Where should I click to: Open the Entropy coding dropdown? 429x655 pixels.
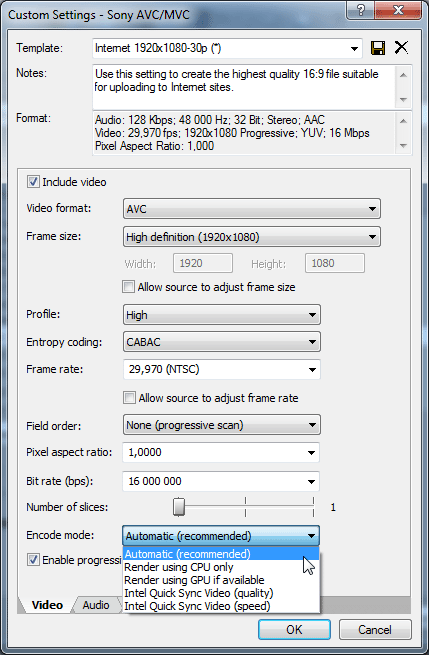click(x=222, y=342)
